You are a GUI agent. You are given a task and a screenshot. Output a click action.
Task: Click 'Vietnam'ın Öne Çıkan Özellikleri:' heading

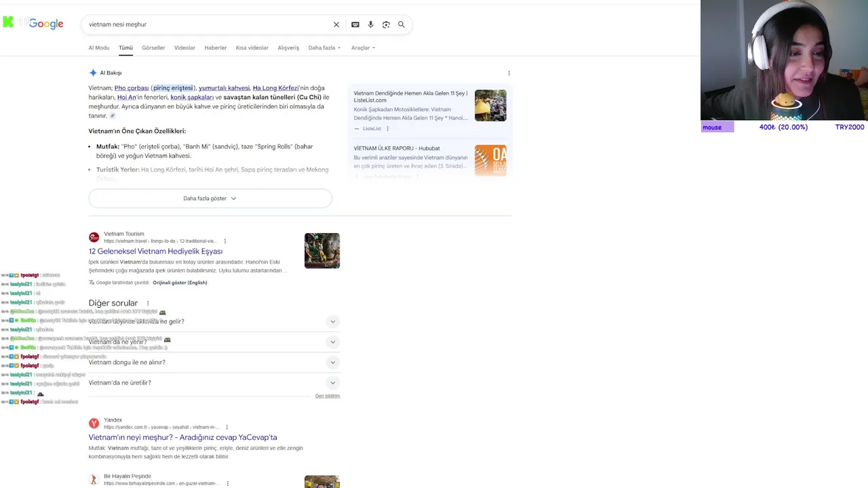pos(137,131)
